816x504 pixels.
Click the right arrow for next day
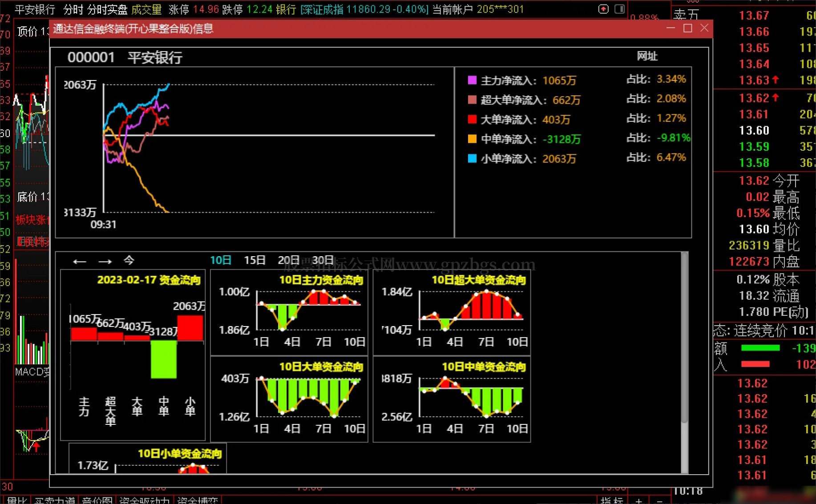pos(105,262)
